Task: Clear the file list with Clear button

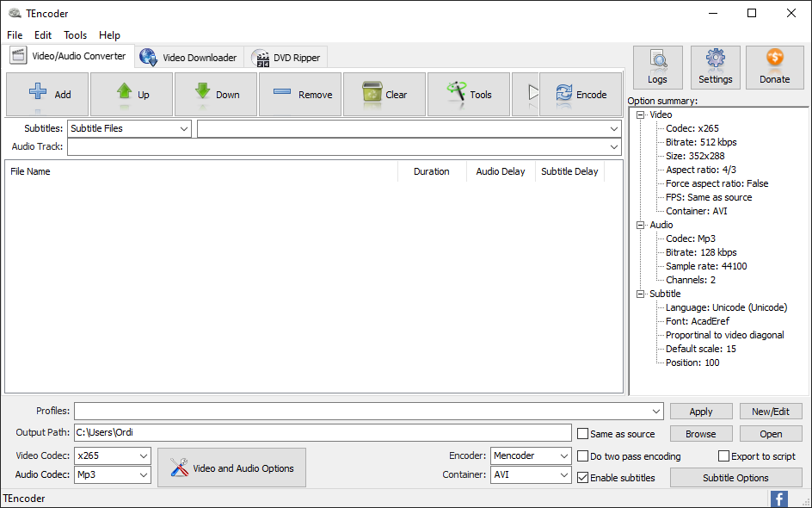Action: click(x=384, y=95)
